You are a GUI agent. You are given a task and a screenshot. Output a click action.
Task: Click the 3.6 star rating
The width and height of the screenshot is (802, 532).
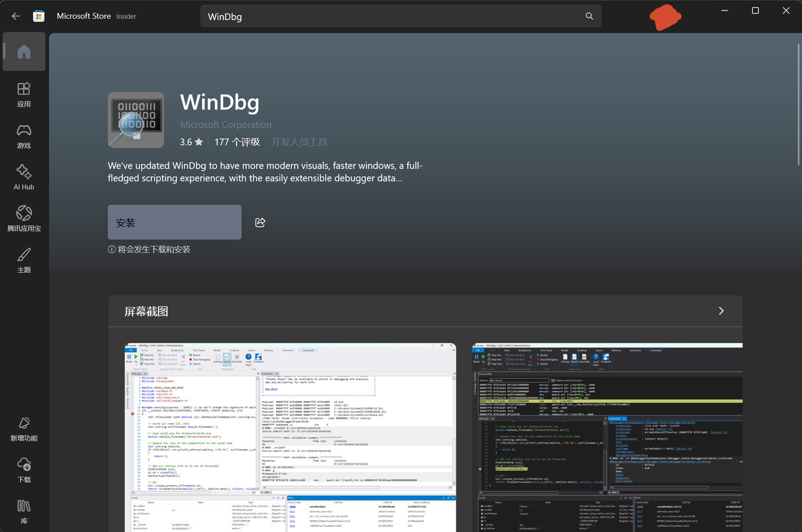192,142
